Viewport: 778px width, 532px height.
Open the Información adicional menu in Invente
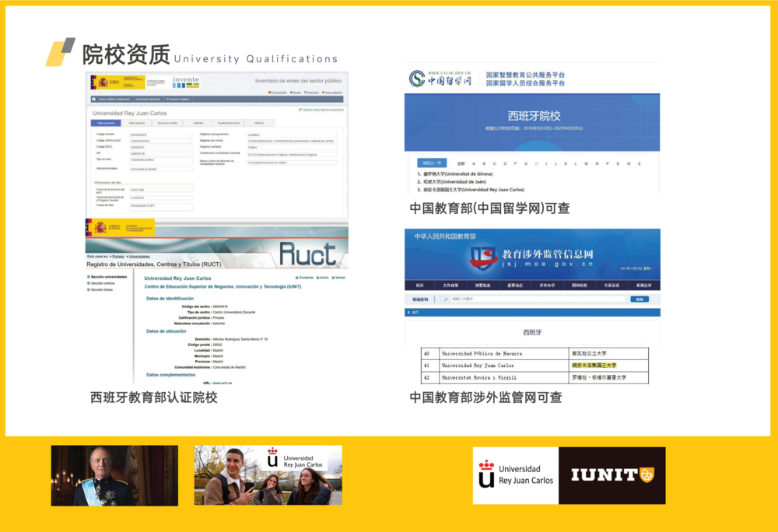tap(148, 99)
